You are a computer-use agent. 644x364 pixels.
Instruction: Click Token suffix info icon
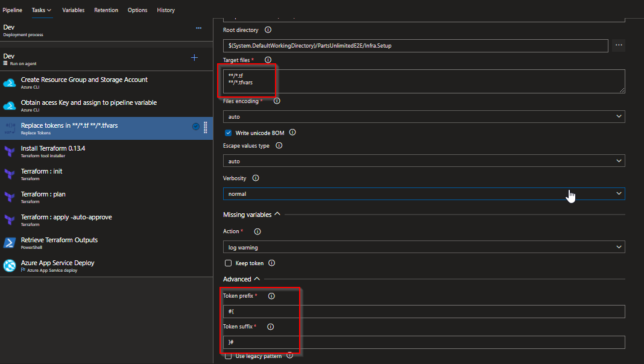[x=270, y=327]
